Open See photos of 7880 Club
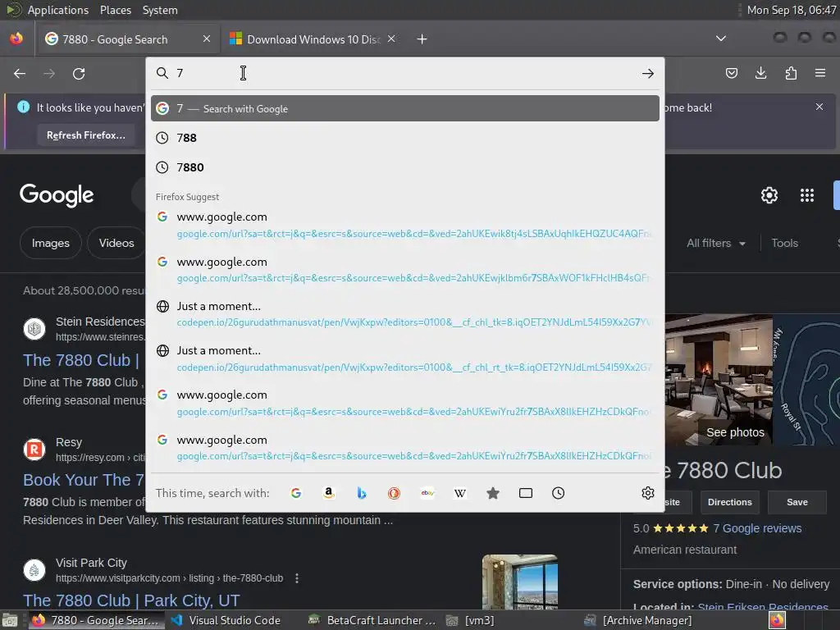 735,432
